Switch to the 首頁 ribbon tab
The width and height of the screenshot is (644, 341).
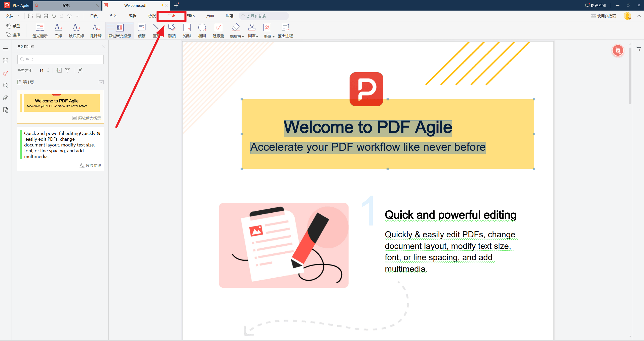94,16
